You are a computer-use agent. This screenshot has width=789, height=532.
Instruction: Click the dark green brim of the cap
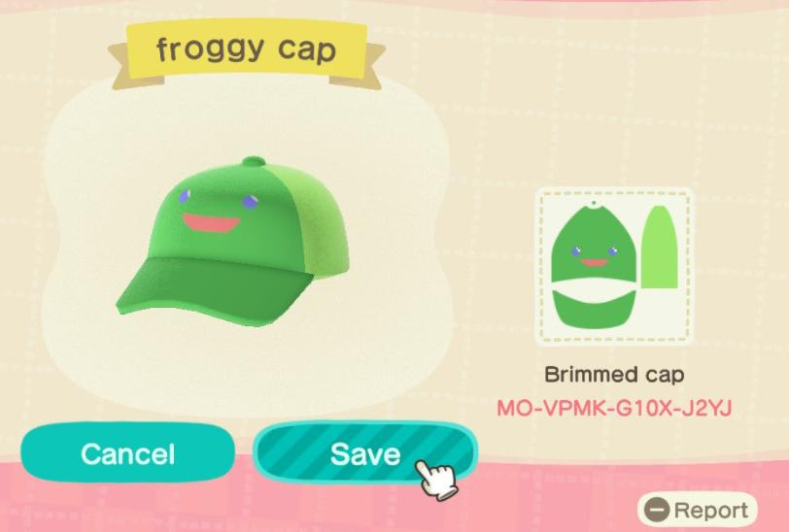pyautogui.click(x=215, y=291)
